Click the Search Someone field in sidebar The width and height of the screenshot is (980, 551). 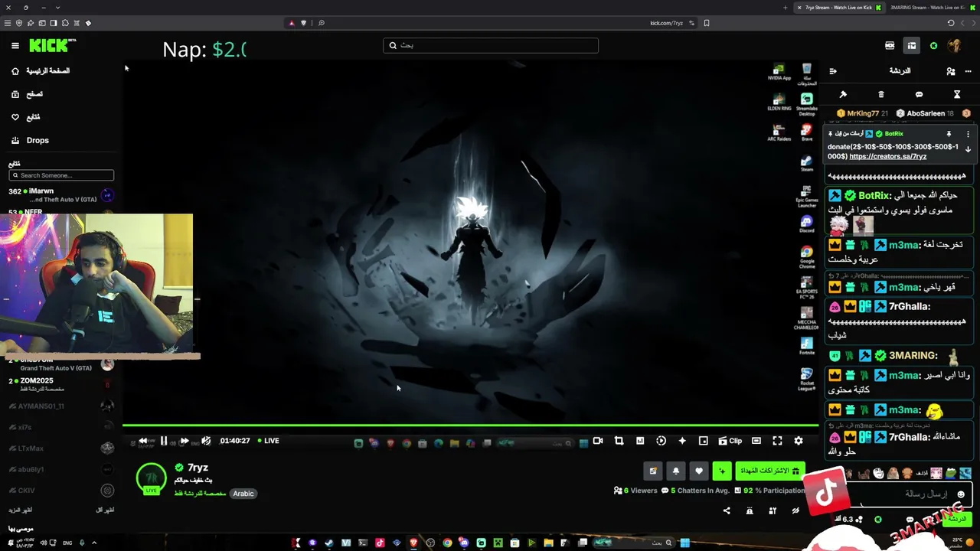coord(61,175)
